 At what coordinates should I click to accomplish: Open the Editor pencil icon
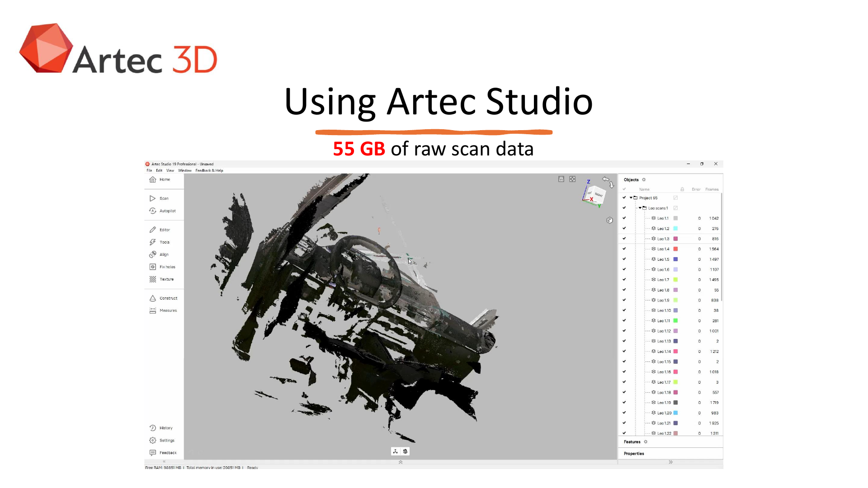153,230
